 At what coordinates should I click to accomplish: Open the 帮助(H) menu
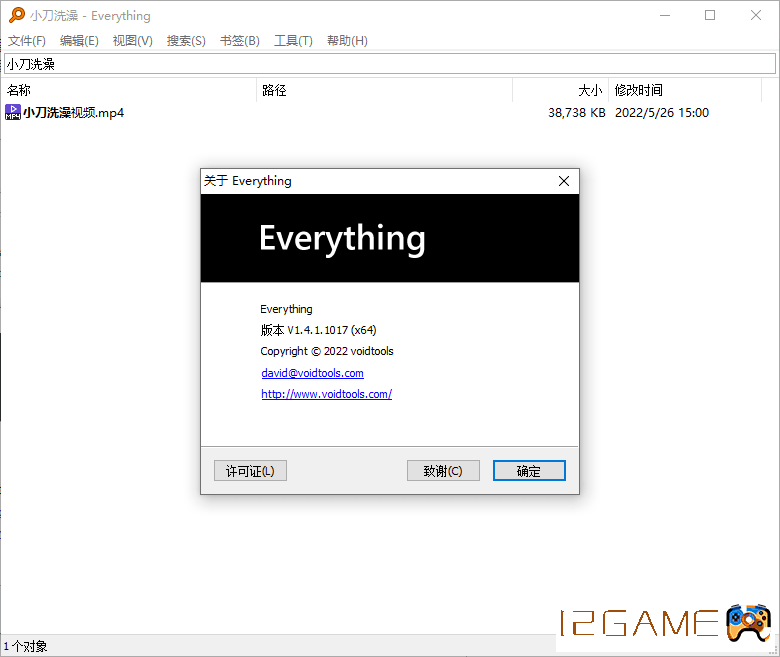pos(347,41)
